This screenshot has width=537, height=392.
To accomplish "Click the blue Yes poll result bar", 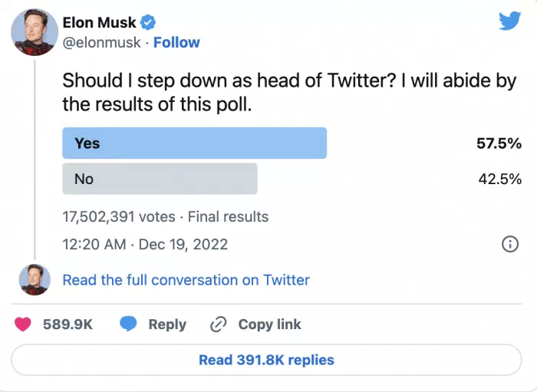I will tap(194, 143).
